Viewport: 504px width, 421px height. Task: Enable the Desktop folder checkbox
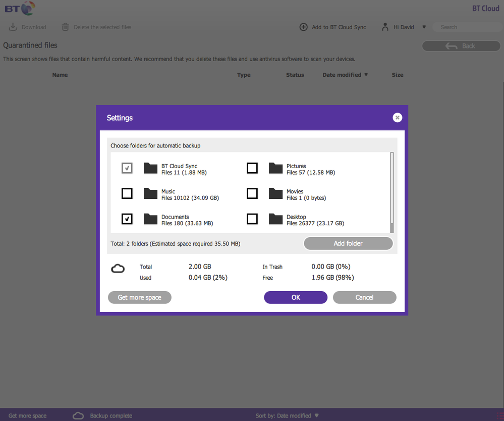[252, 219]
